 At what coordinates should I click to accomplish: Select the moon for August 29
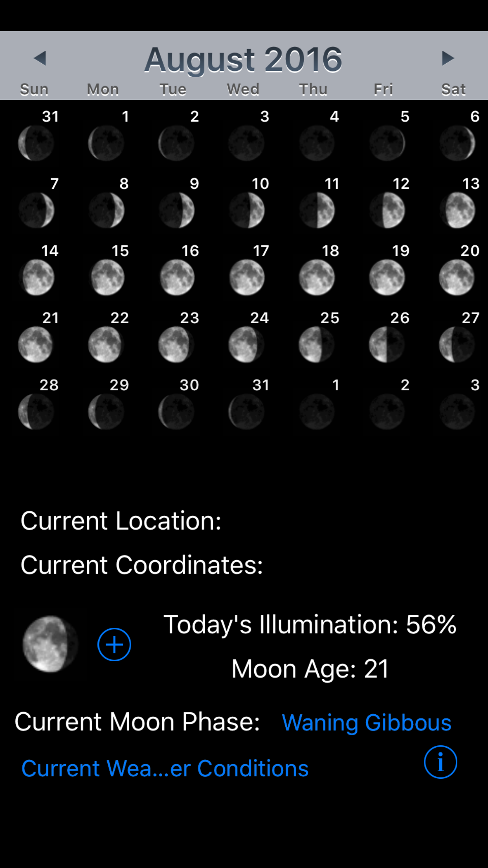(x=106, y=412)
